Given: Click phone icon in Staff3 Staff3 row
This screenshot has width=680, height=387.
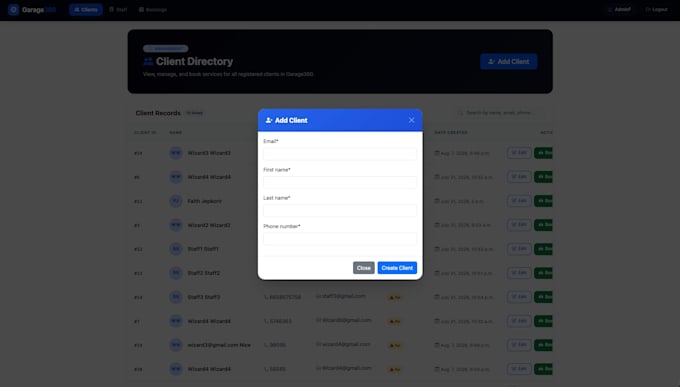Looking at the screenshot, I should pos(266,297).
